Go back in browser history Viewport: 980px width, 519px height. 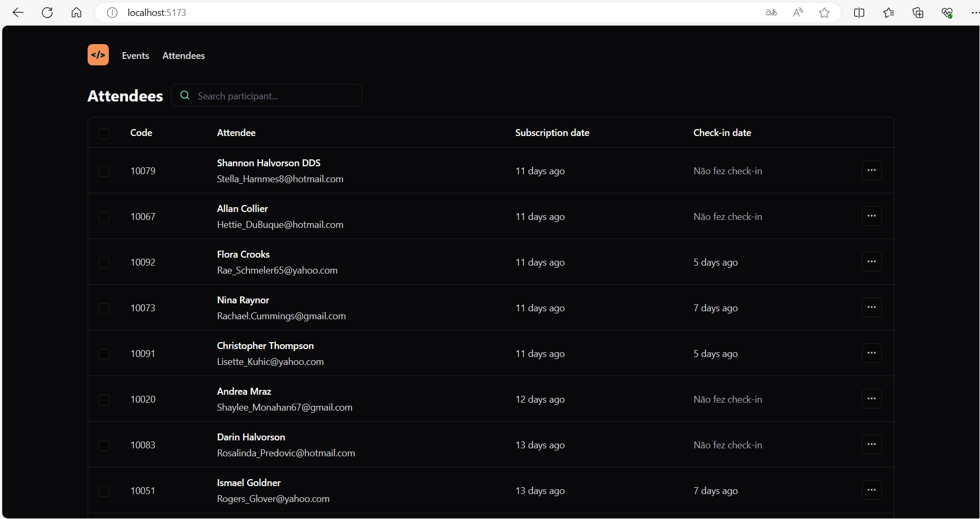pos(18,13)
